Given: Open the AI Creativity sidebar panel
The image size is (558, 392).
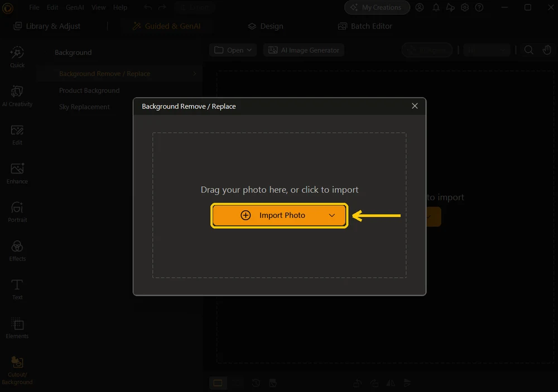Looking at the screenshot, I should tap(17, 96).
